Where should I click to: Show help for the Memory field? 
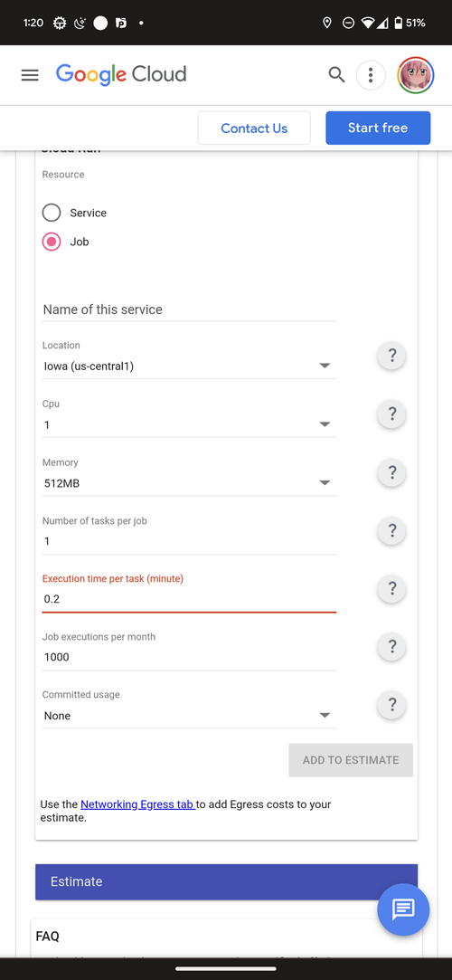pos(392,472)
